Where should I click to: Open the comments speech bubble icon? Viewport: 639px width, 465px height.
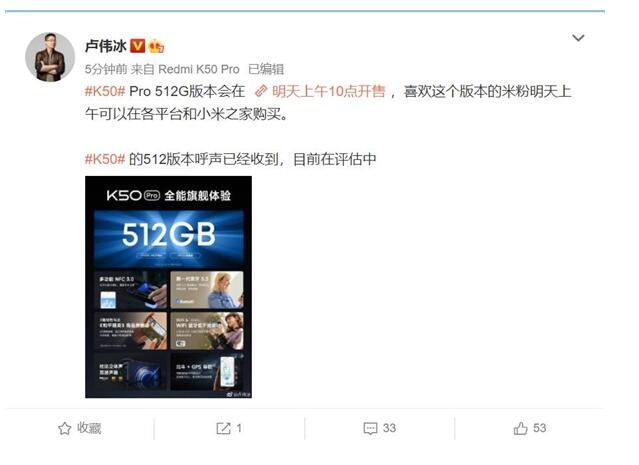pyautogui.click(x=370, y=428)
